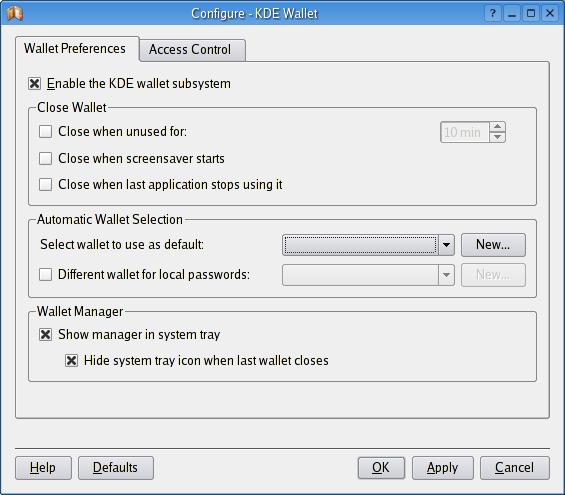This screenshot has width=565, height=495.
Task: Expand the local passwords wallet dropdown
Action: 446,275
